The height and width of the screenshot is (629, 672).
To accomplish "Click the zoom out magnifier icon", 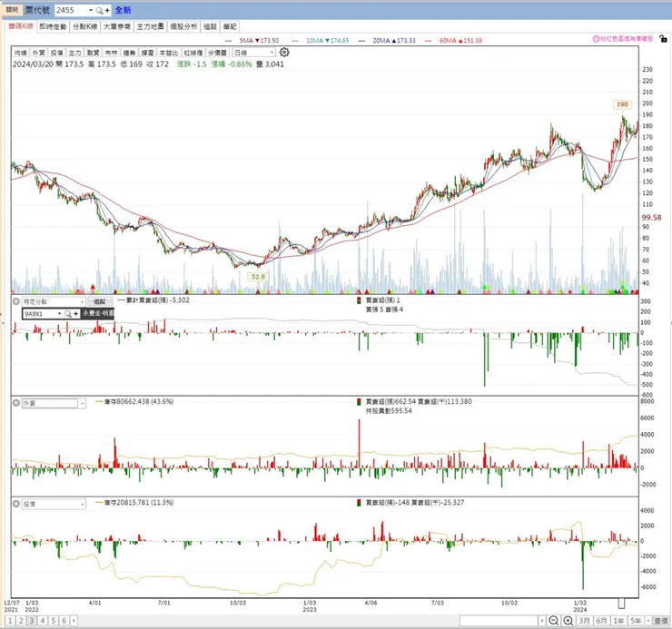I will (553, 621).
